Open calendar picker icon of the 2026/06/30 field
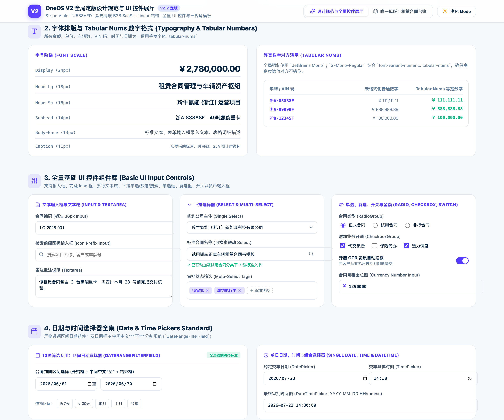Image resolution: width=504 pixels, height=420 pixels. [155, 384]
